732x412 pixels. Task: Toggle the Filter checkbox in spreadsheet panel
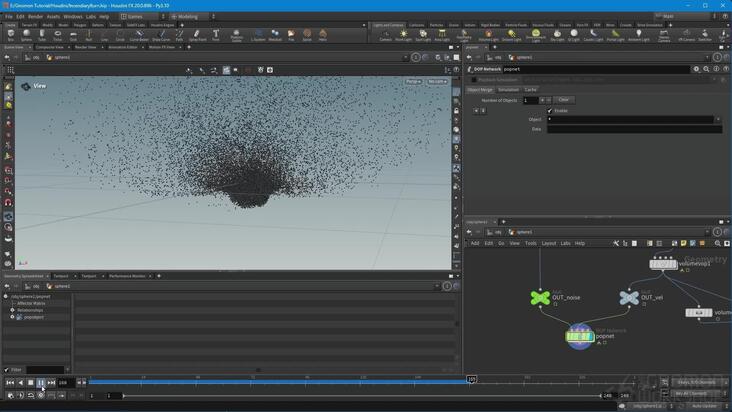7,370
